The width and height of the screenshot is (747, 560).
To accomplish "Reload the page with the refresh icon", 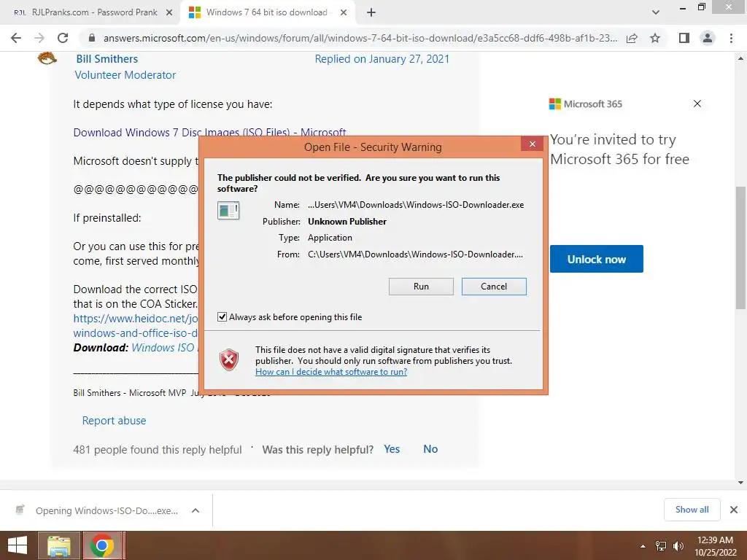I will tap(63, 38).
